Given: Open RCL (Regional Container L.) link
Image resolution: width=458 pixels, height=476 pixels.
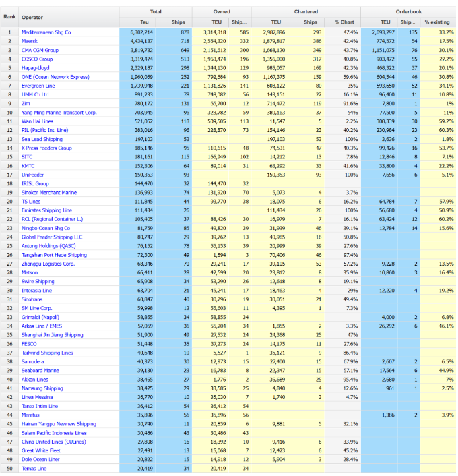Looking at the screenshot, I should tap(52, 220).
